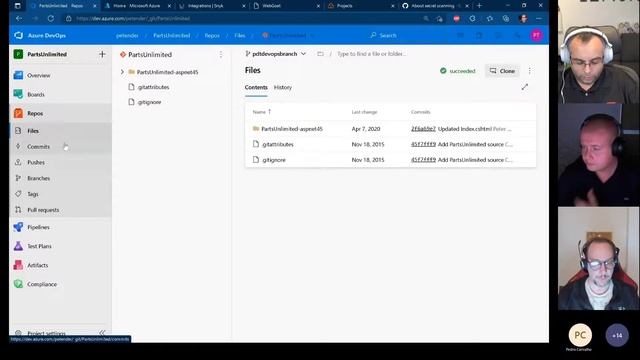Viewport: 640px width, 360px height.
Task: Toggle full screen view of file list
Action: coord(524,87)
